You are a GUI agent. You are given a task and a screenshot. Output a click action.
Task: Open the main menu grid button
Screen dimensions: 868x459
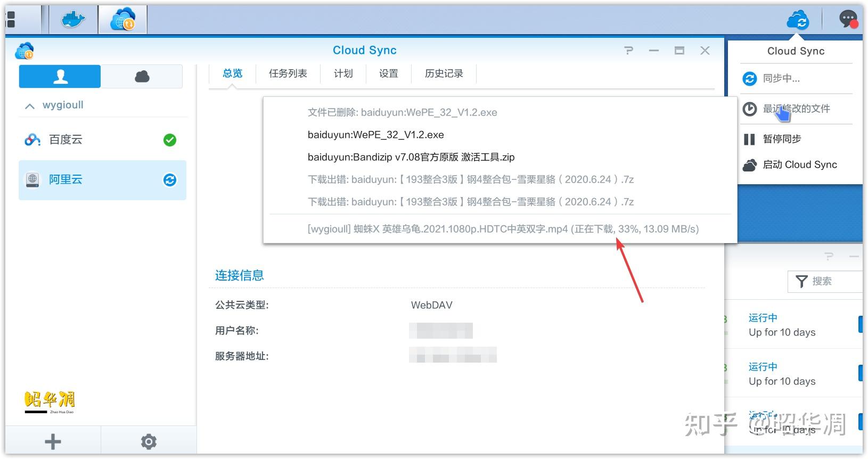[10, 20]
